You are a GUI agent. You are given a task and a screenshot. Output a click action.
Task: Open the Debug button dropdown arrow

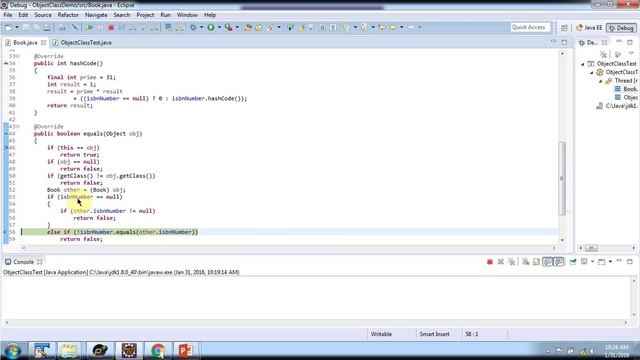(x=202, y=27)
